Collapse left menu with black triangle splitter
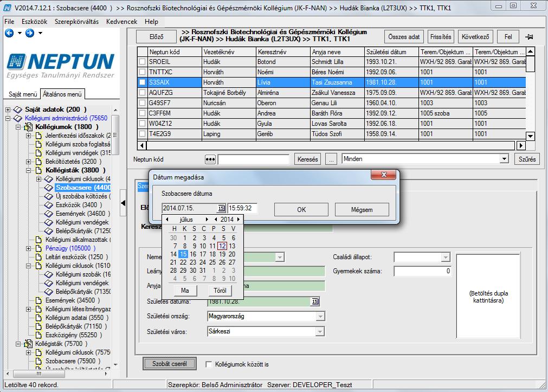Screen dimensions: 548x392 point(123,202)
